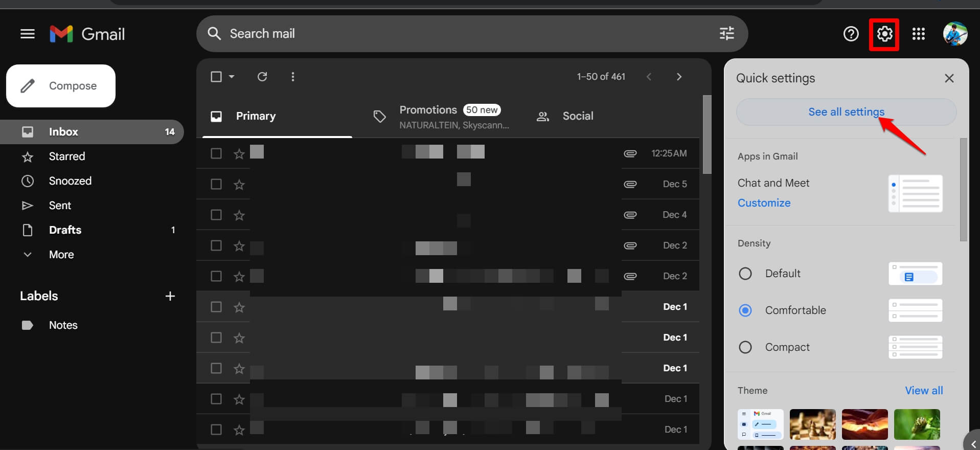
Task: Open the Support help icon
Action: tap(851, 34)
